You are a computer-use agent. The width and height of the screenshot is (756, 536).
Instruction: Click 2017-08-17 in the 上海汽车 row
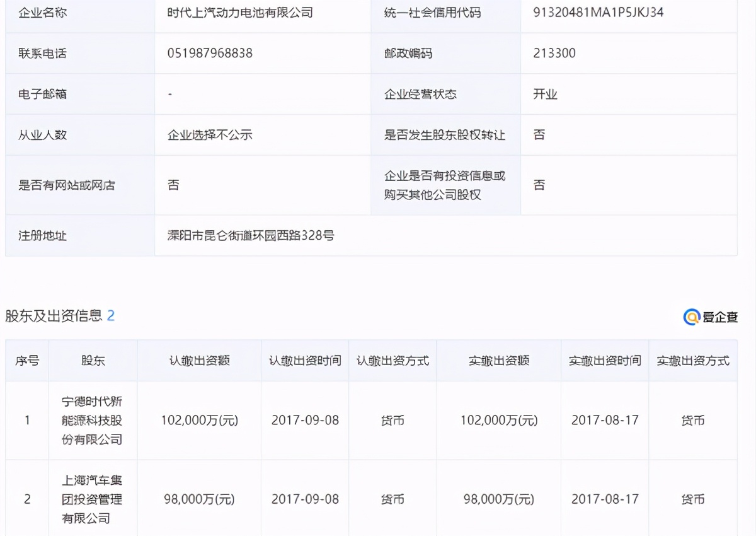605,499
